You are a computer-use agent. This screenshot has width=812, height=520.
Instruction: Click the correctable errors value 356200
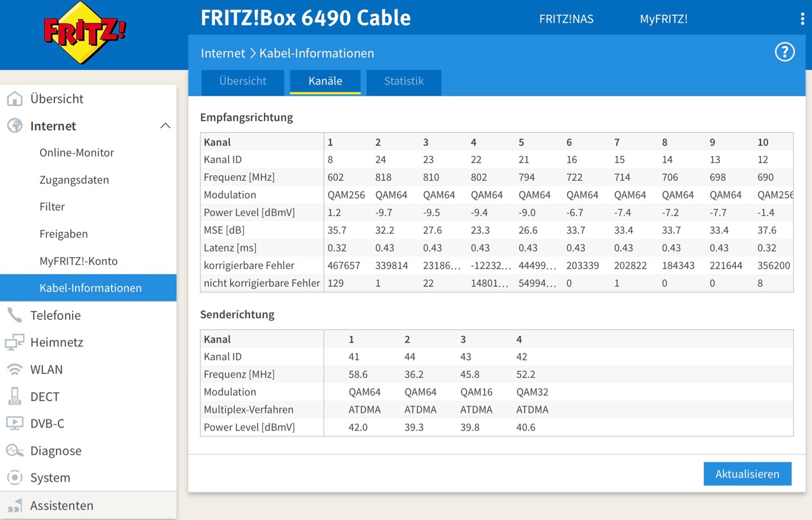774,265
